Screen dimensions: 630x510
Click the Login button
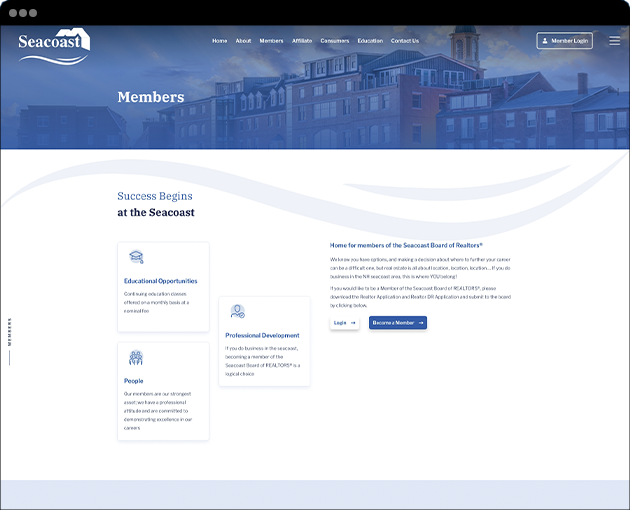click(345, 323)
